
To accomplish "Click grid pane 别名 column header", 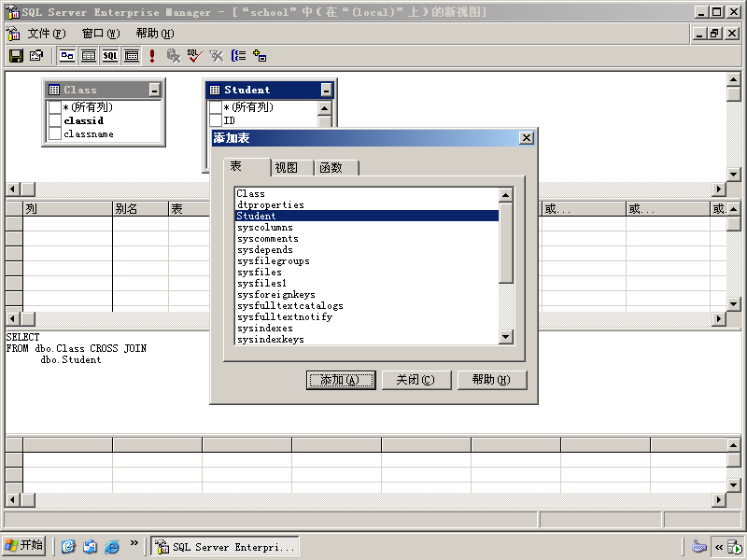I will 141,208.
